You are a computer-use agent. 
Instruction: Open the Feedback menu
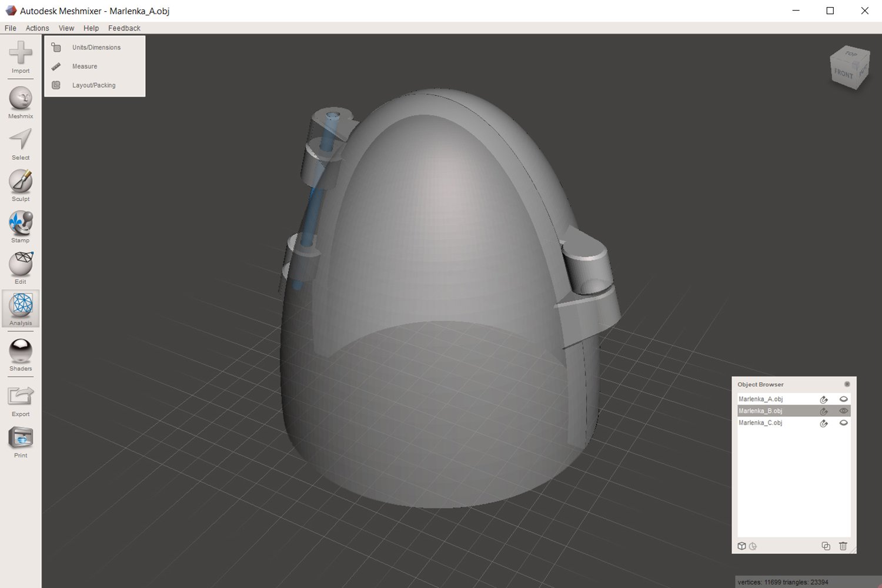click(x=124, y=28)
